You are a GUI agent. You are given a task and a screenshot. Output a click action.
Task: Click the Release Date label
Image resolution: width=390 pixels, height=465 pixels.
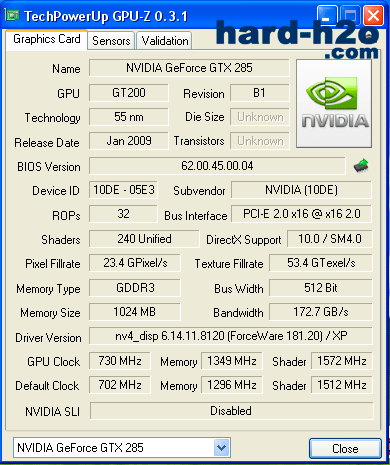tap(47, 143)
